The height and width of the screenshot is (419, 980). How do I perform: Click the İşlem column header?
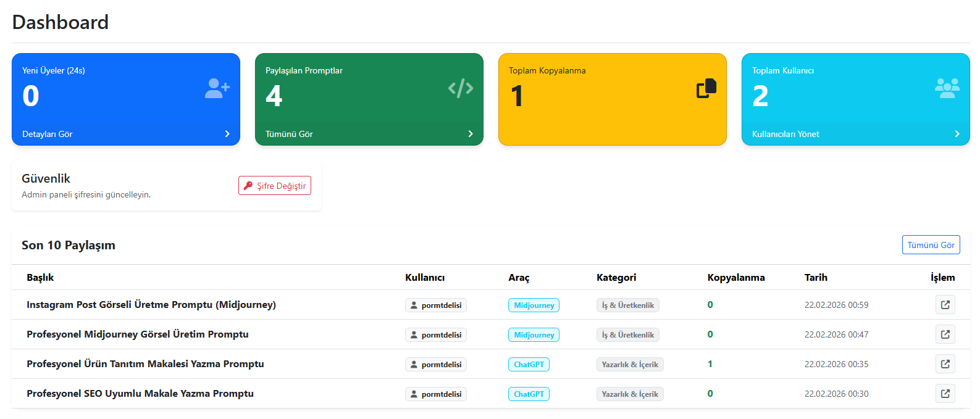(943, 278)
